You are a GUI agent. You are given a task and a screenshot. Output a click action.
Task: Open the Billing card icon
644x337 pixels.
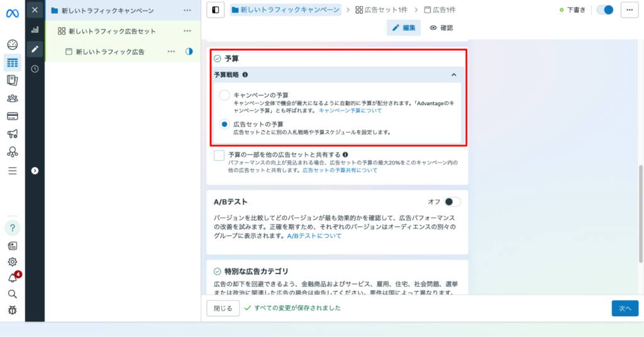pos(12,116)
